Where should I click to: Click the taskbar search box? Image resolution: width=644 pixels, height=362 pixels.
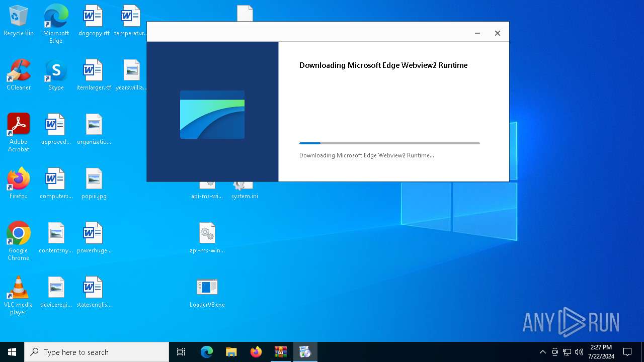[97, 352]
